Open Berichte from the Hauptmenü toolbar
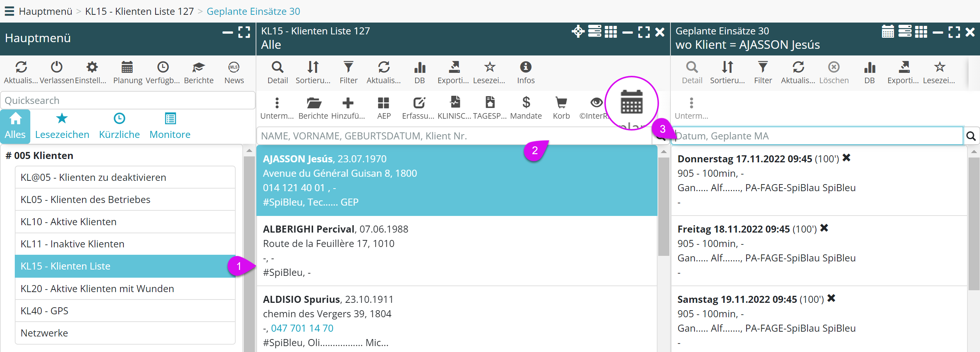This screenshot has height=352, width=980. (x=198, y=67)
